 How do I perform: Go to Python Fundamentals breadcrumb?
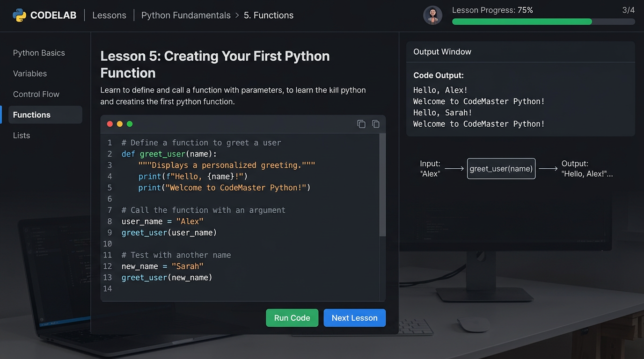tap(186, 15)
